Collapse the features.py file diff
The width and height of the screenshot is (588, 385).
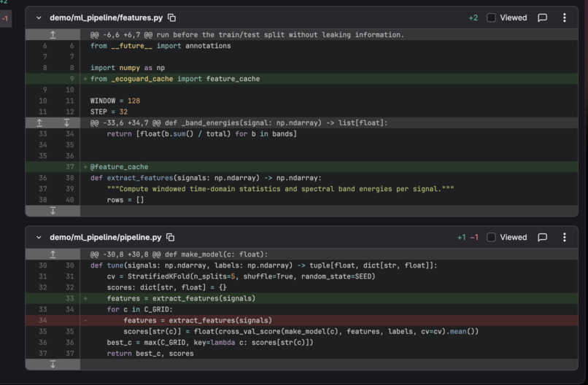click(39, 17)
